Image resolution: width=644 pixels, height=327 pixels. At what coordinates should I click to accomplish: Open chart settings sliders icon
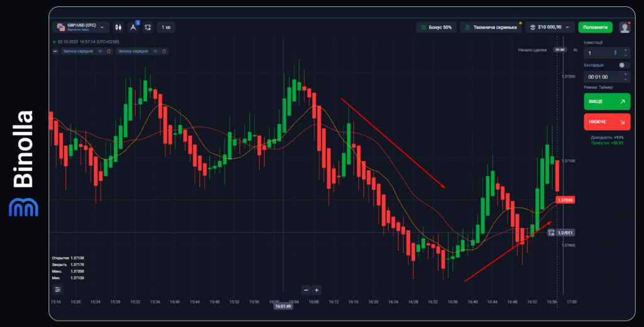pyautogui.click(x=58, y=289)
